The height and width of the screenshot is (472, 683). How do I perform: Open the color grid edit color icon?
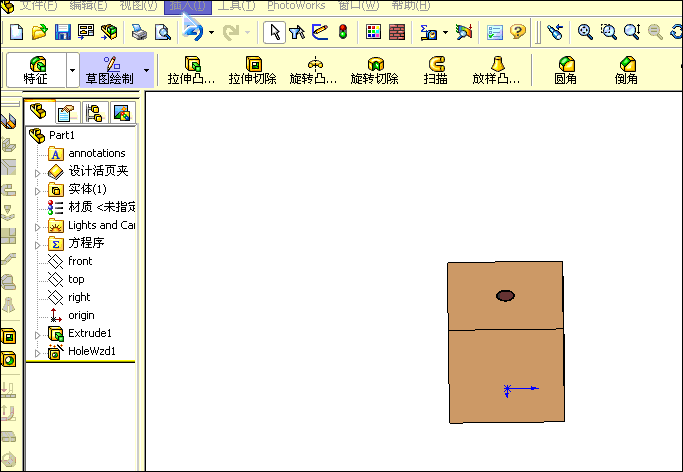tap(373, 32)
